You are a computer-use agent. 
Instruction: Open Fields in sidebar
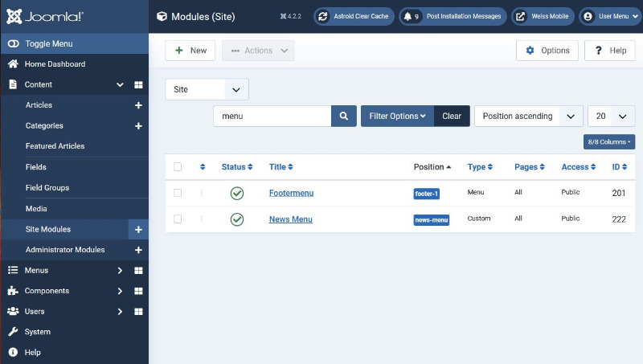coord(36,167)
